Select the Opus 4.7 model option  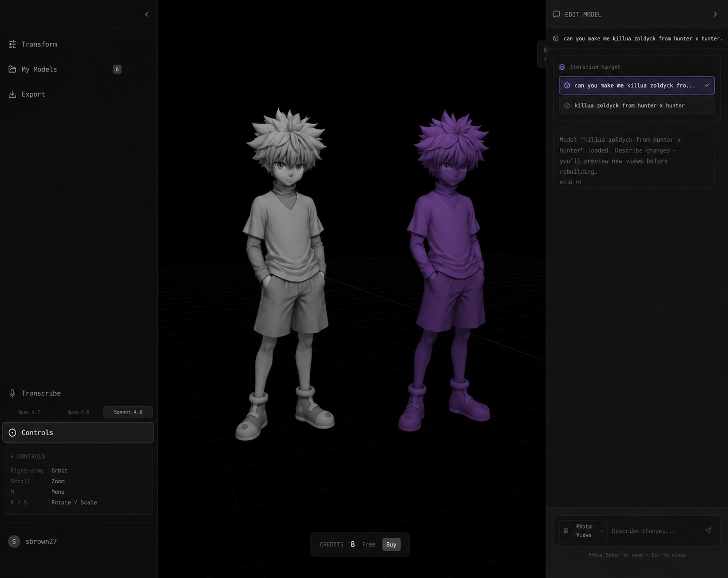[29, 412]
